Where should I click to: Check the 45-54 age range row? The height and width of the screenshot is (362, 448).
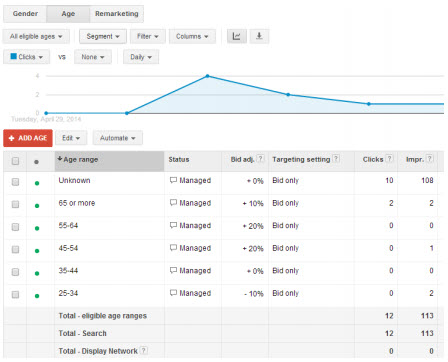tap(15, 249)
